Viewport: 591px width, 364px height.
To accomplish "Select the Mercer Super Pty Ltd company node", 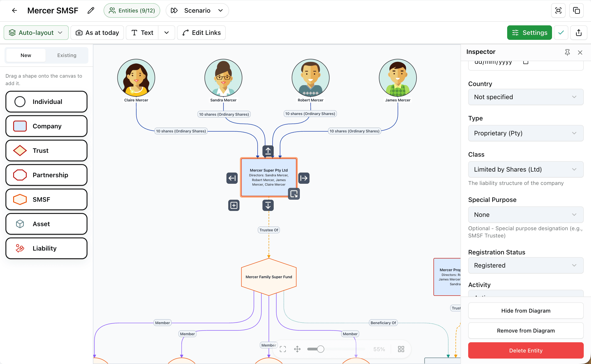I will click(269, 177).
